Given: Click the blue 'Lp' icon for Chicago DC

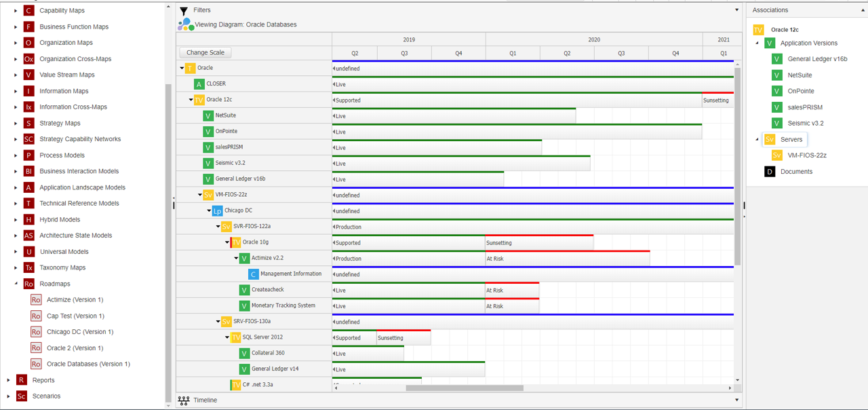Looking at the screenshot, I should (x=217, y=210).
